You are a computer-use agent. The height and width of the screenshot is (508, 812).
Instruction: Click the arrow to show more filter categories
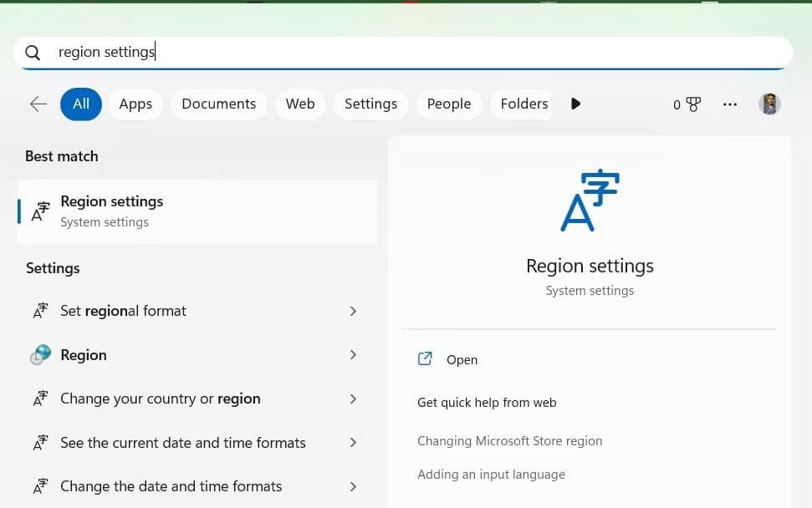[x=575, y=104]
